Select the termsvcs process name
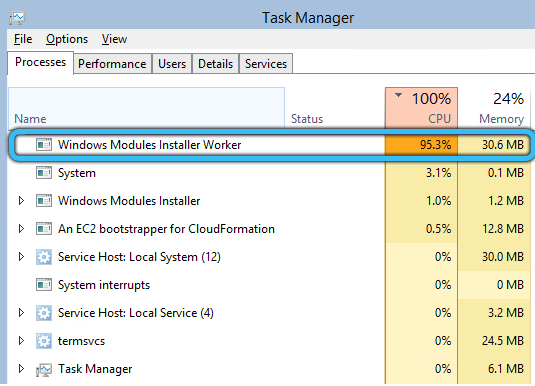 82,341
